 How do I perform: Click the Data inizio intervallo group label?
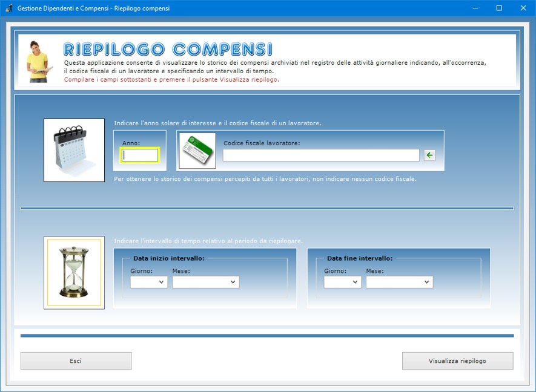169,258
